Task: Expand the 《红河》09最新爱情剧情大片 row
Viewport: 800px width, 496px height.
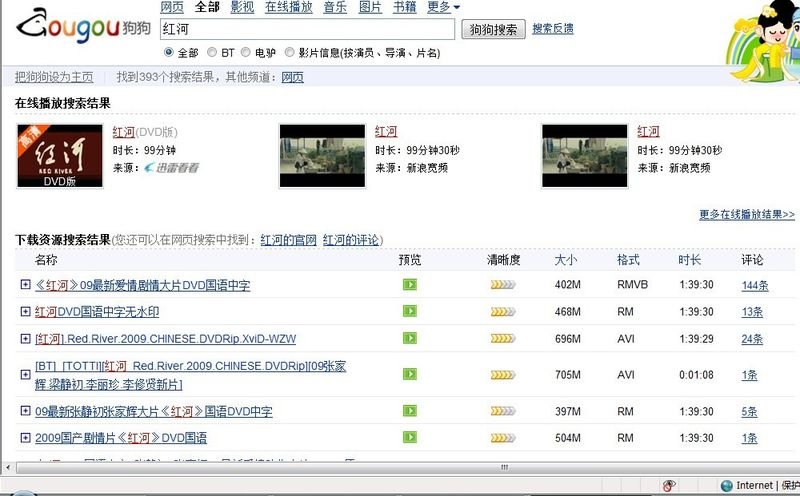Action: [x=25, y=284]
